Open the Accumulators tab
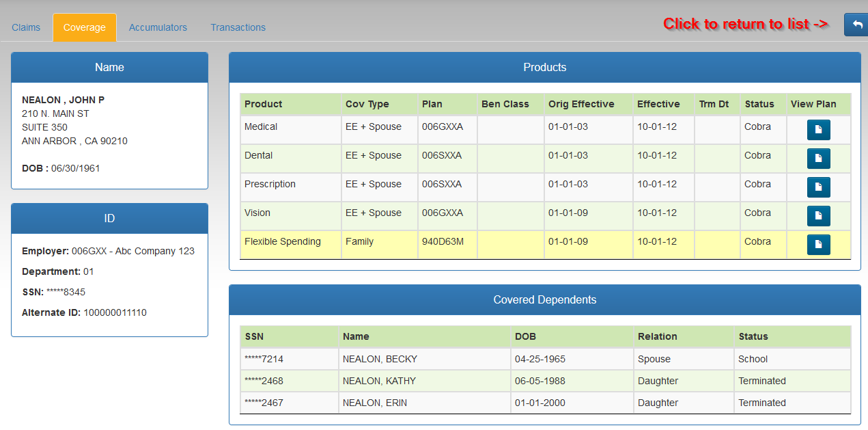Viewport: 868px width, 430px height. click(158, 27)
